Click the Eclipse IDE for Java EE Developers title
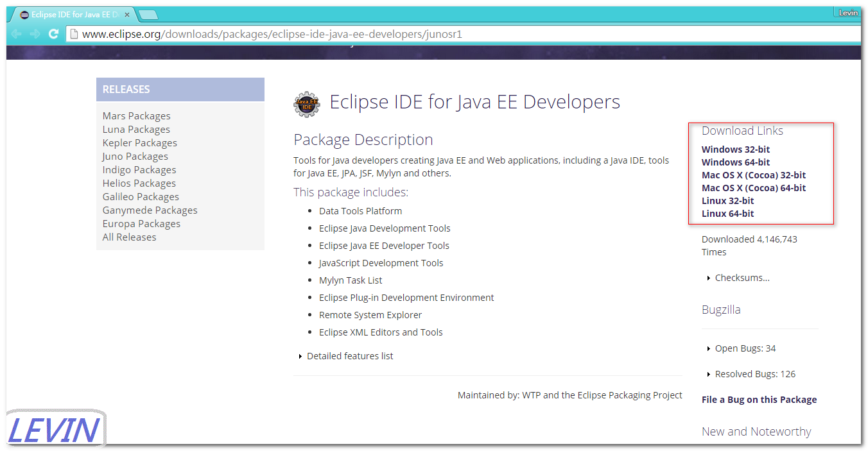The height and width of the screenshot is (451, 868). 475,102
